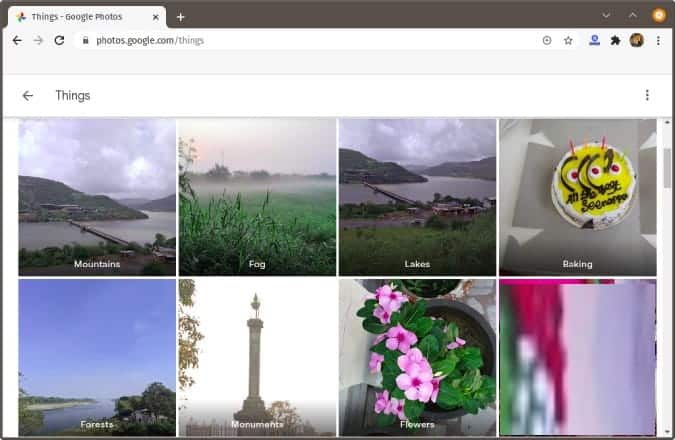
Task: Open the Chrome profile avatar
Action: [x=637, y=40]
